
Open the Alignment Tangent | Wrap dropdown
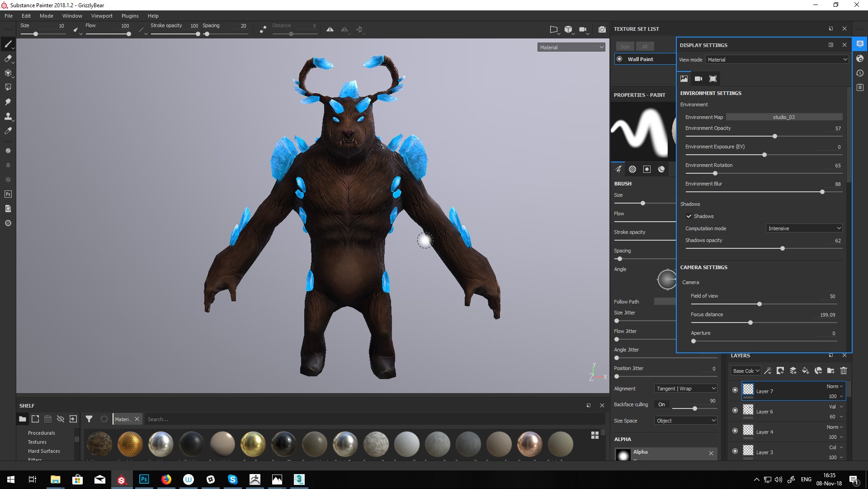pos(686,389)
